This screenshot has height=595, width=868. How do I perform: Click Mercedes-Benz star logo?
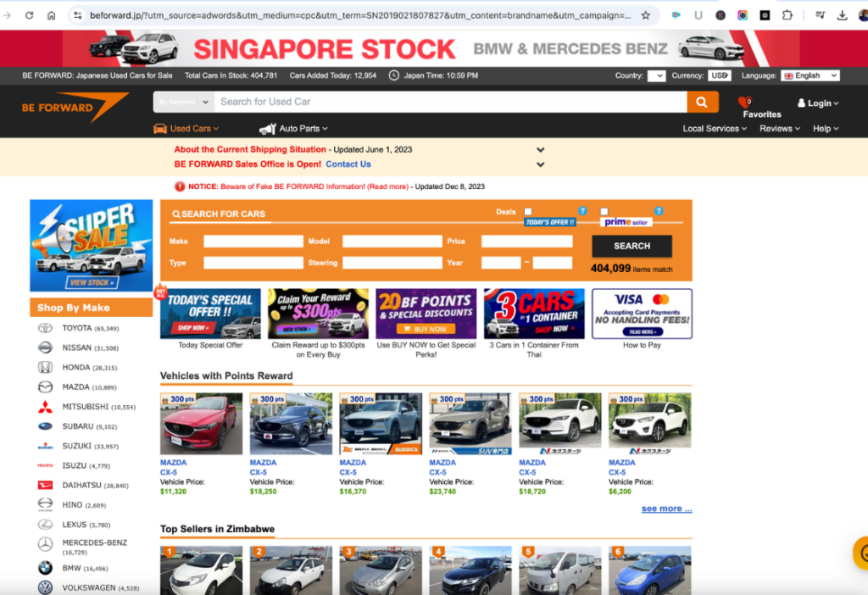[45, 545]
